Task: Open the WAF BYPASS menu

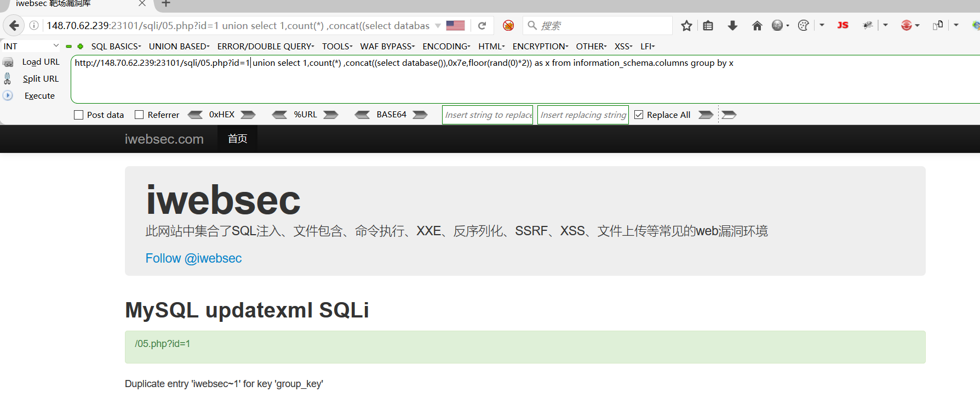Action: click(x=387, y=47)
